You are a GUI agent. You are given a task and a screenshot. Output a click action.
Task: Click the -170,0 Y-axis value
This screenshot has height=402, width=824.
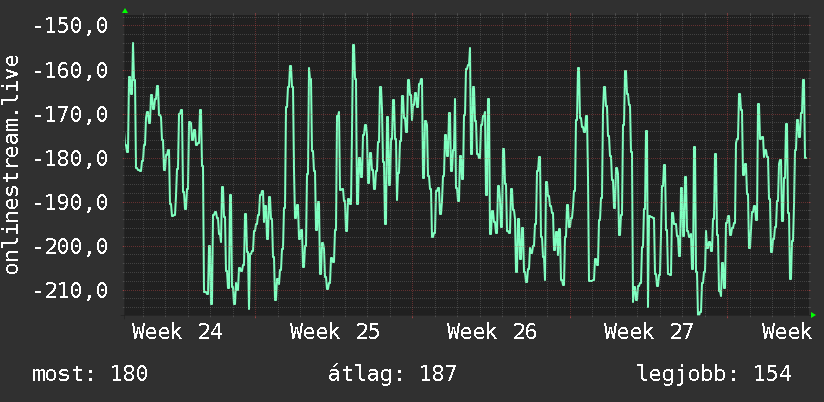coord(70,114)
